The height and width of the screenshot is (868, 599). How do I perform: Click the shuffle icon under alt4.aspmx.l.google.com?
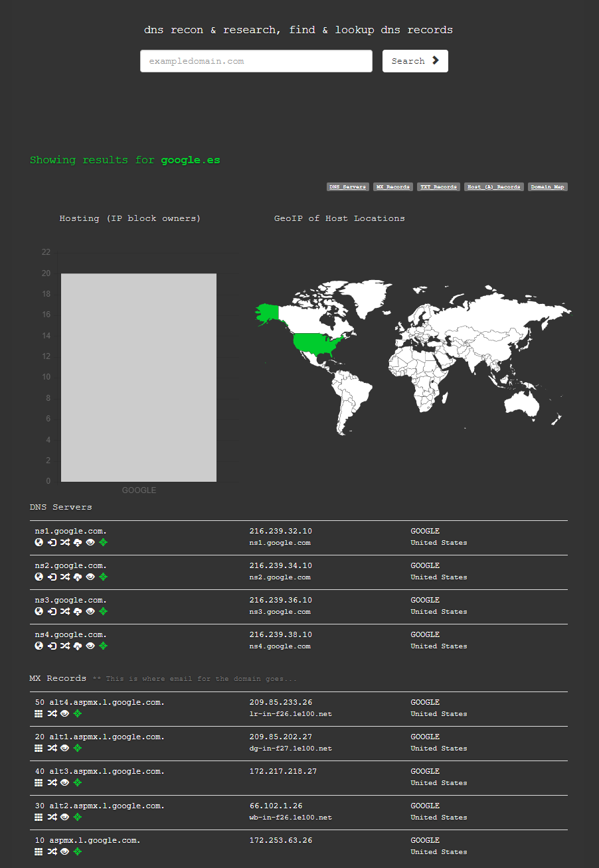coord(52,713)
